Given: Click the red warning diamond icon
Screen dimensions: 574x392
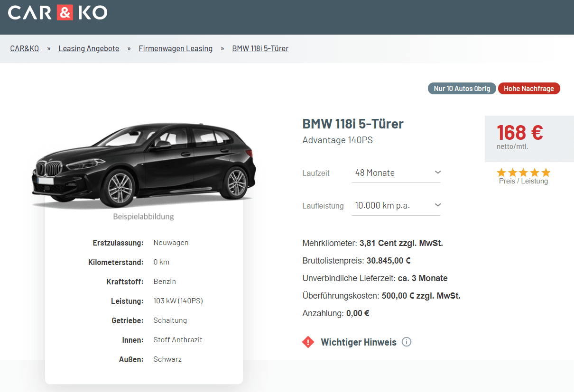Looking at the screenshot, I should pos(308,342).
